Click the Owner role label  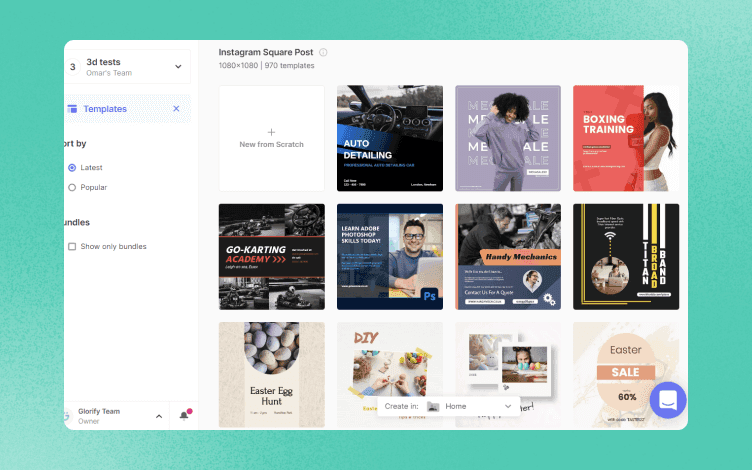click(x=89, y=421)
